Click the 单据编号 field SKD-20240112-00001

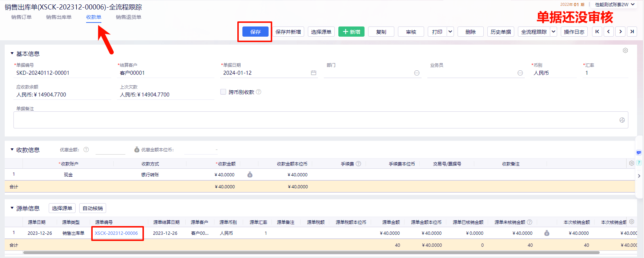[62, 73]
